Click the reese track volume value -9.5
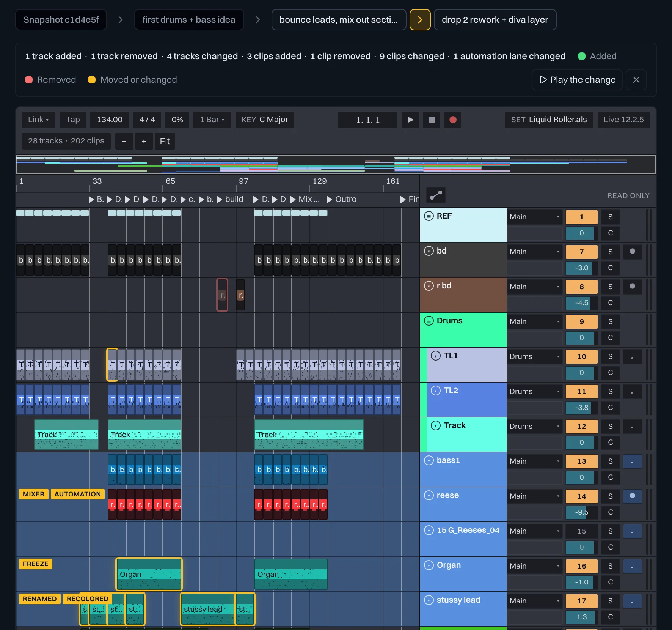The height and width of the screenshot is (630, 672). pos(581,512)
